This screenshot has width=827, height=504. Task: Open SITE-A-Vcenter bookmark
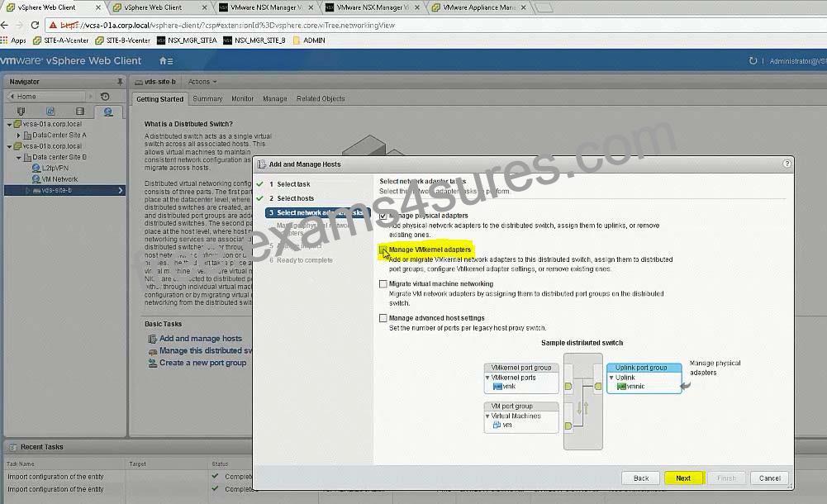click(x=60, y=40)
